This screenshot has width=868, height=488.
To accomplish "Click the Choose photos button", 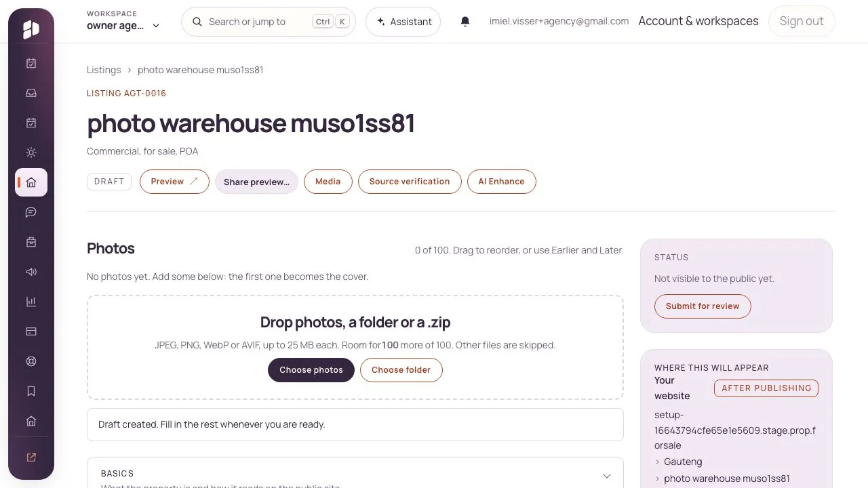I will point(311,370).
